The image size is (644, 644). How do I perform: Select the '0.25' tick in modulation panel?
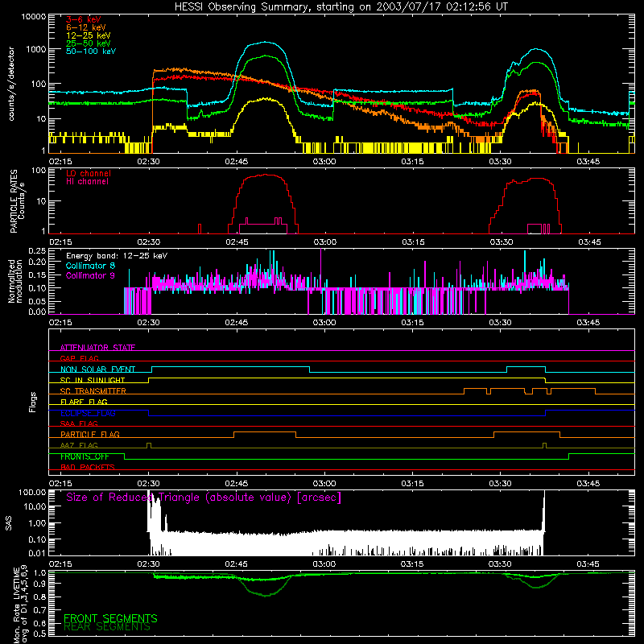point(37,251)
